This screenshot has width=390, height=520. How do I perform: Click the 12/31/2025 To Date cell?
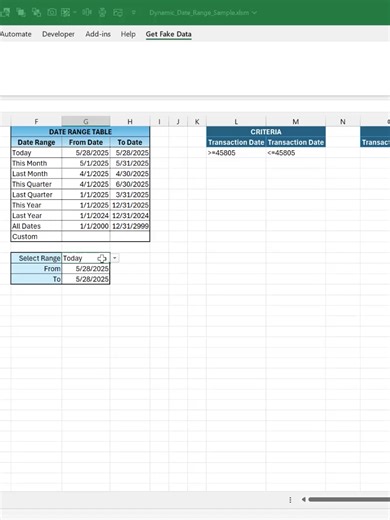pos(130,205)
